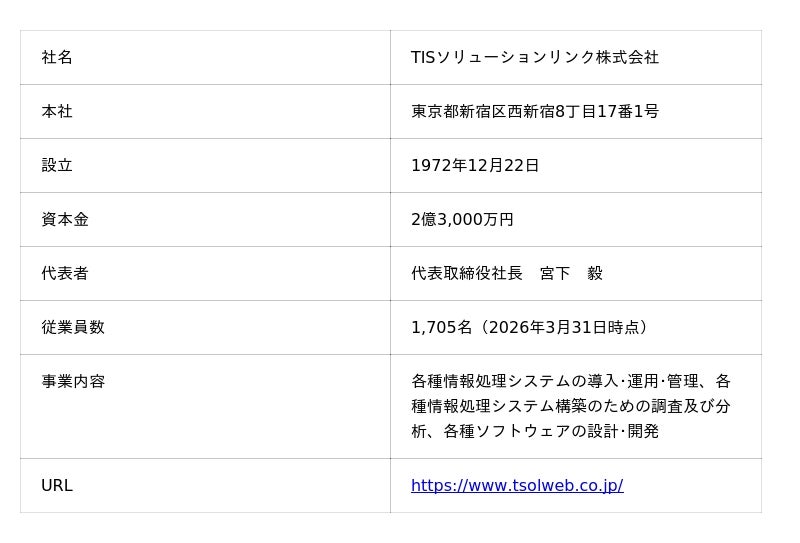Click the 本社 row label
This screenshot has width=800, height=543.
57,111
